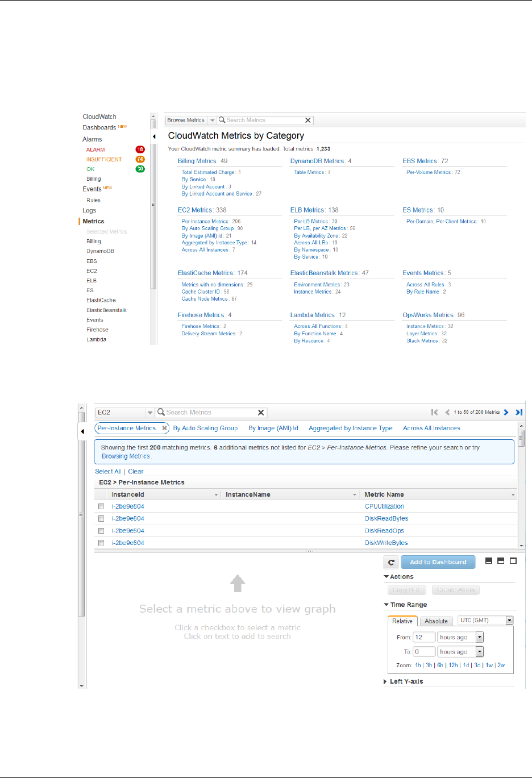Open orange INSUFFICIENT count badge 74
This screenshot has width=532, height=778.
tap(140, 159)
